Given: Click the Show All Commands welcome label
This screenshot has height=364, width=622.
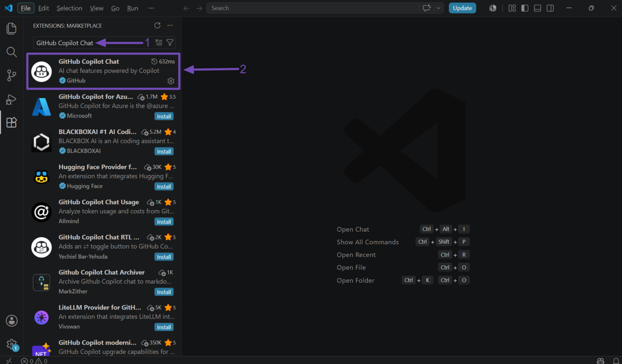Looking at the screenshot, I should 368,242.
